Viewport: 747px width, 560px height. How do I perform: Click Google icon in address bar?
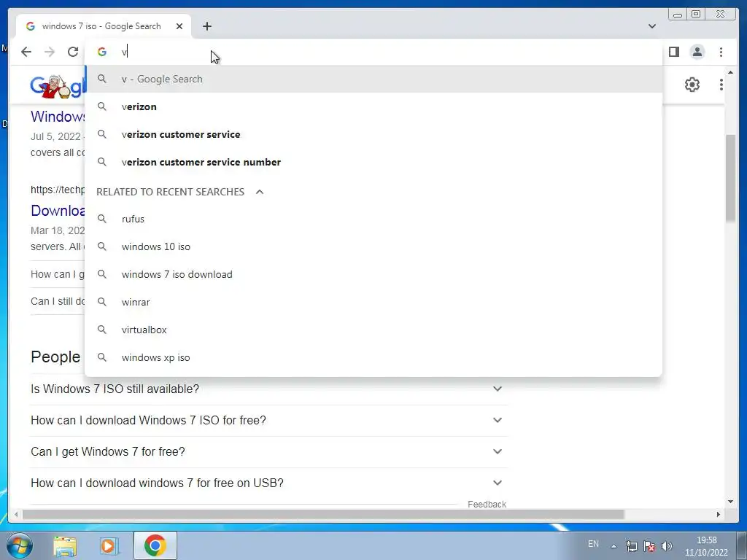pos(102,52)
